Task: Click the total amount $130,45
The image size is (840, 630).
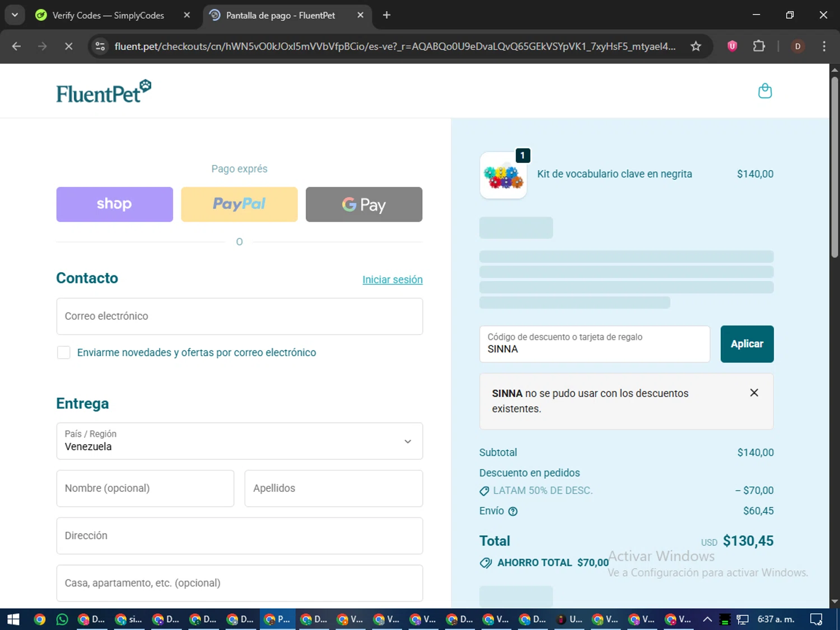Action: [748, 541]
